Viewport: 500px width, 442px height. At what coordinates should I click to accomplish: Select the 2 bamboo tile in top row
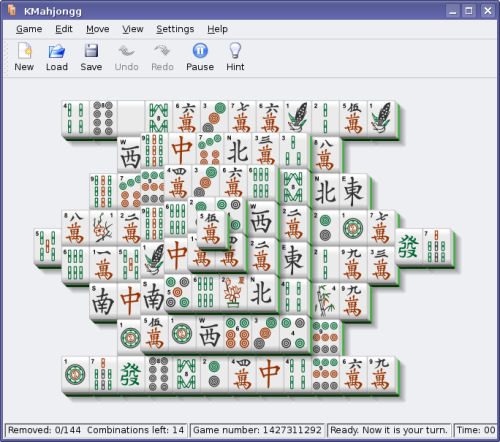[325, 118]
